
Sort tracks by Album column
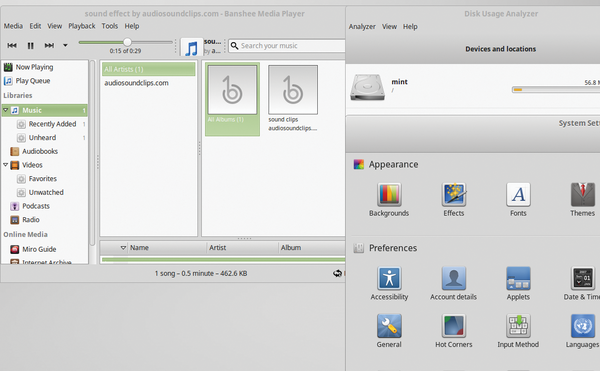pyautogui.click(x=311, y=248)
